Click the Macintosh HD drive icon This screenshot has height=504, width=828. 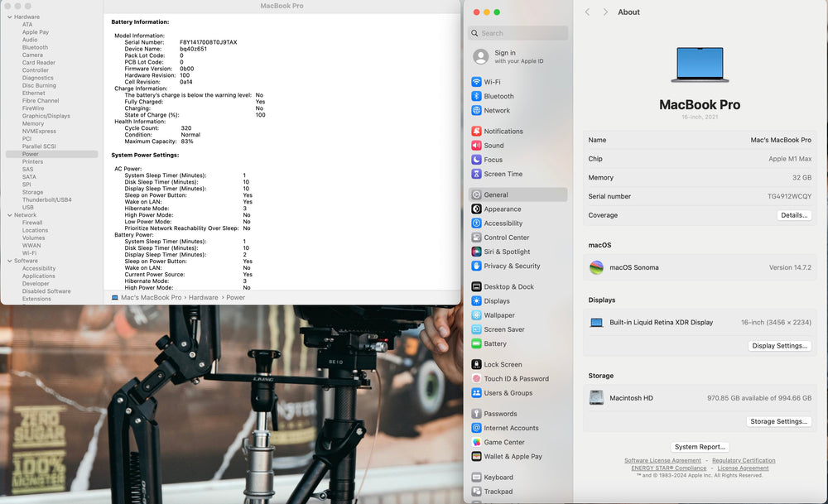pos(596,397)
